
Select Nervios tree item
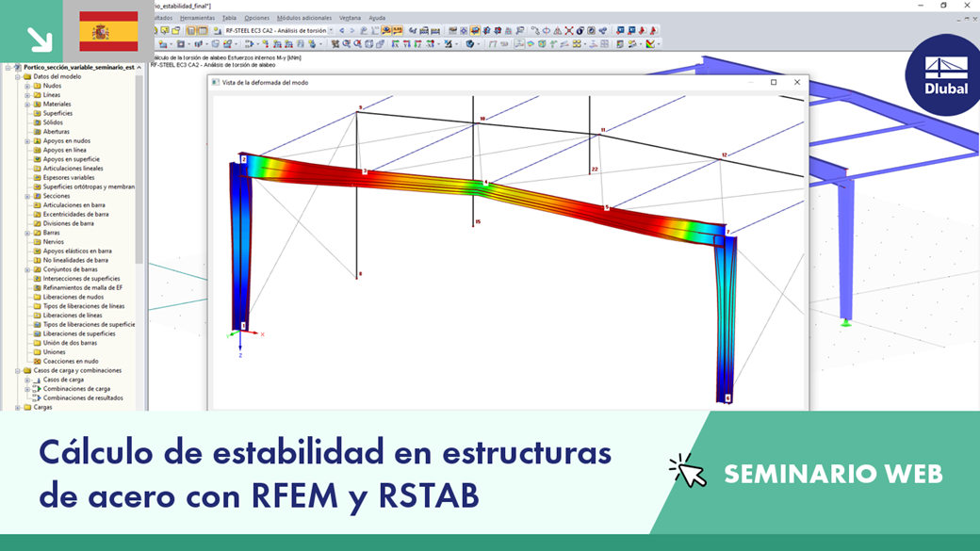tap(53, 242)
